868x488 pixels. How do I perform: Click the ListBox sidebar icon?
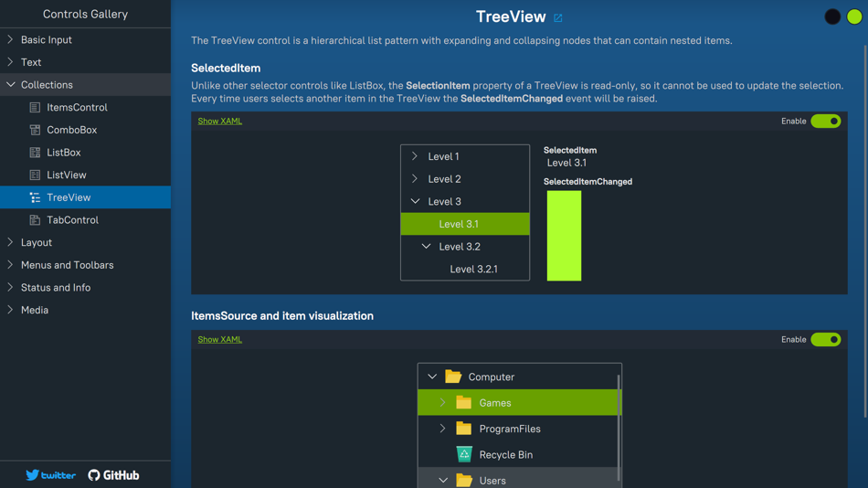click(x=35, y=153)
